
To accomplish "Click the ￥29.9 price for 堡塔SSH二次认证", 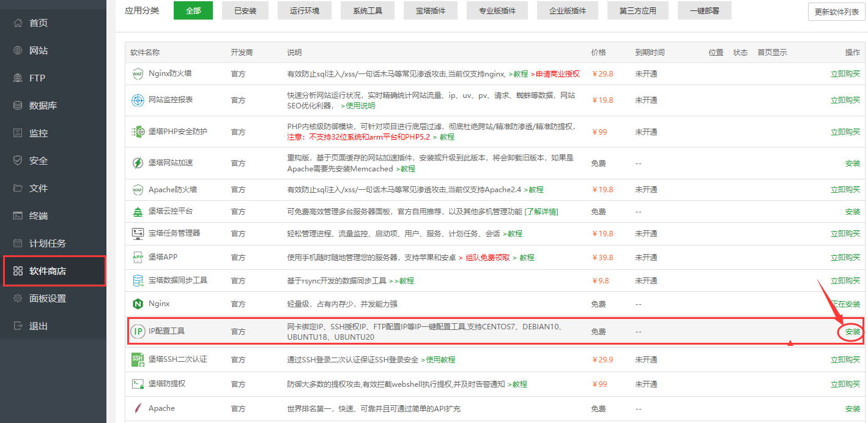I will click(603, 360).
